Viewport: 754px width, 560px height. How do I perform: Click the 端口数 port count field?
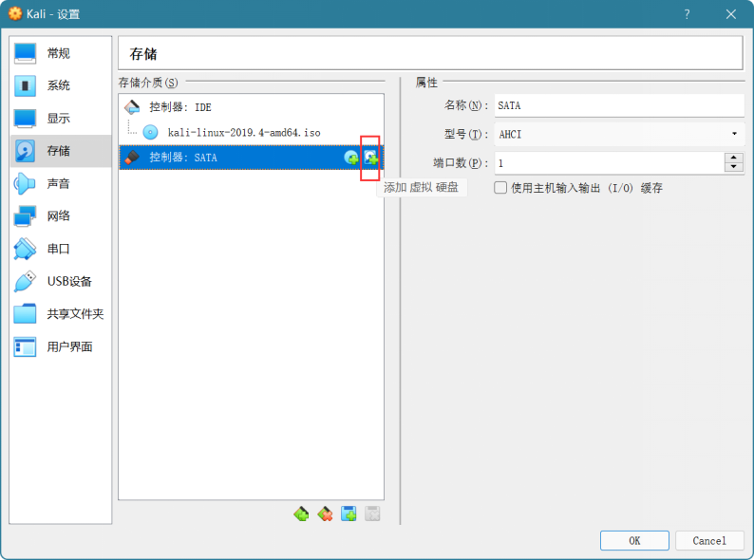pyautogui.click(x=610, y=163)
